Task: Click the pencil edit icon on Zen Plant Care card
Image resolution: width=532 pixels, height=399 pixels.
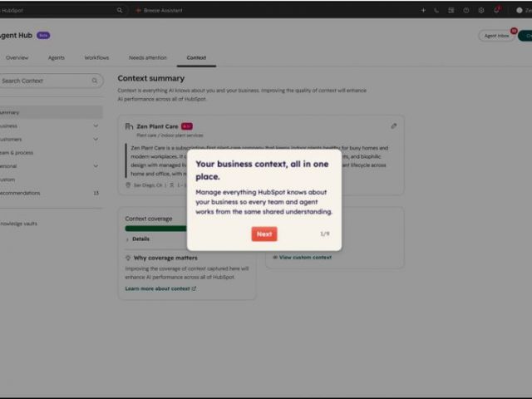Action: pos(393,126)
